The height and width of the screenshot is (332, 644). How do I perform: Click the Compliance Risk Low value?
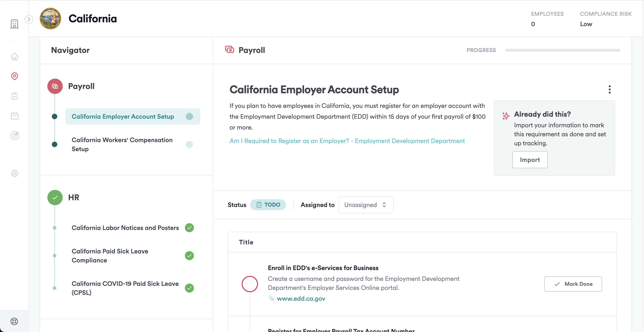click(x=586, y=24)
